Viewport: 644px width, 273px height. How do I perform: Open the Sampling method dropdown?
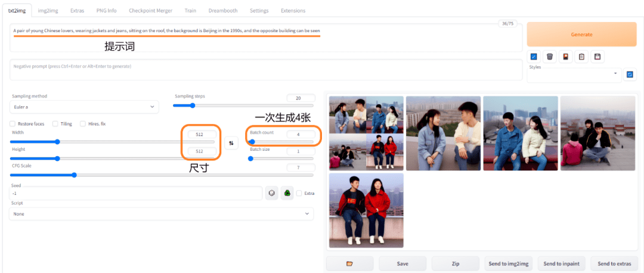point(84,107)
